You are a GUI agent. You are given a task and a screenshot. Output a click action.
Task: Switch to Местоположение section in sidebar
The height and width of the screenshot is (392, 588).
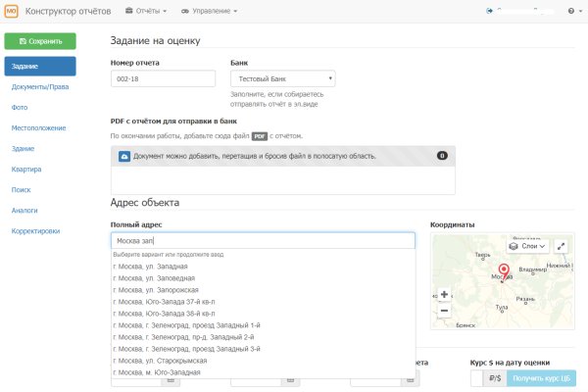click(38, 128)
